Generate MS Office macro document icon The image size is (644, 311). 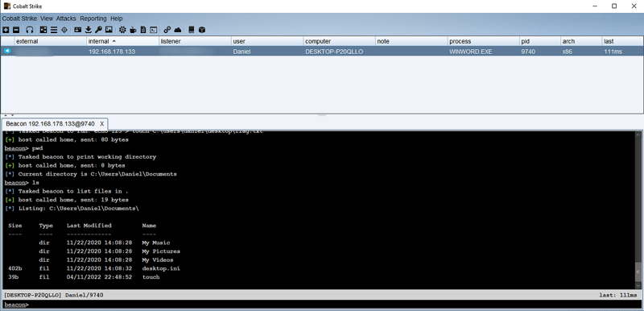(x=143, y=30)
